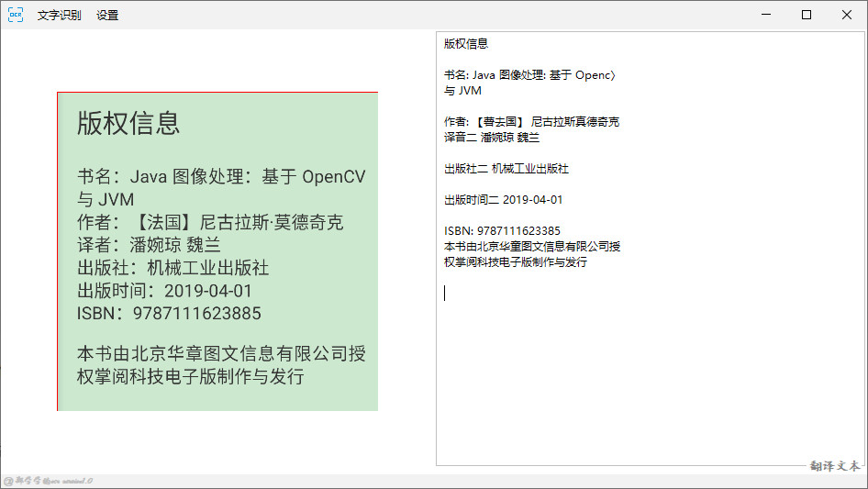Click the captured 版权信息 image preview

(217, 251)
